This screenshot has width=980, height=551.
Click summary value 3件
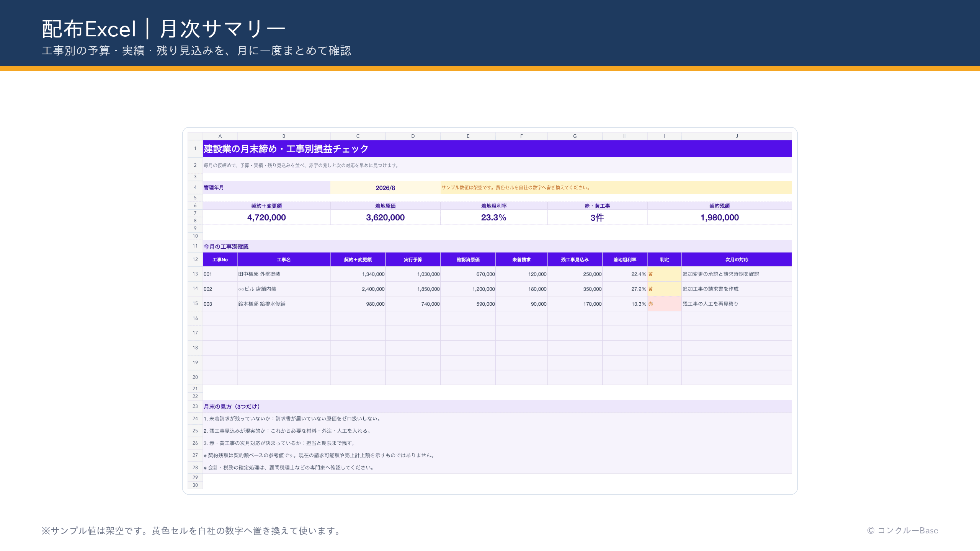pos(597,217)
